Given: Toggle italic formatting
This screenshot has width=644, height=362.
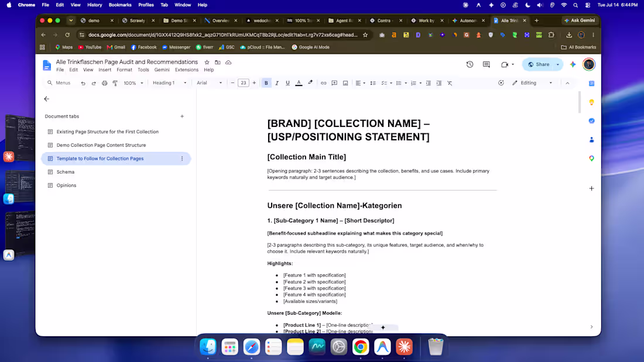Looking at the screenshot, I should 277,83.
